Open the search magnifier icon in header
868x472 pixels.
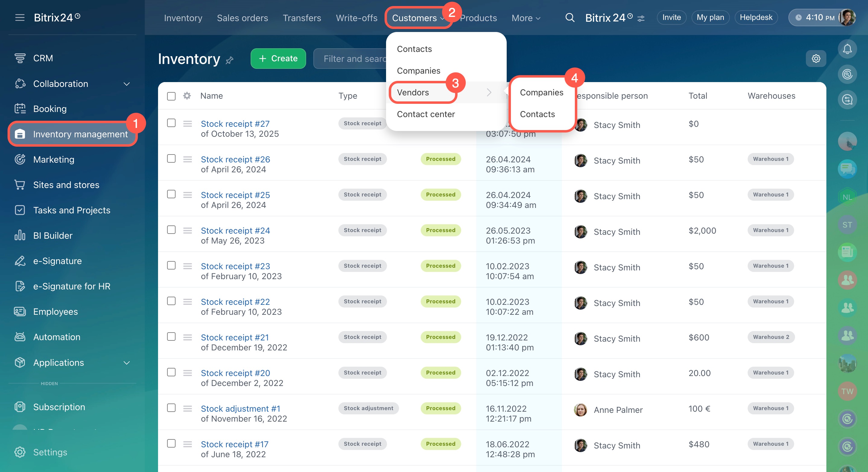[569, 18]
